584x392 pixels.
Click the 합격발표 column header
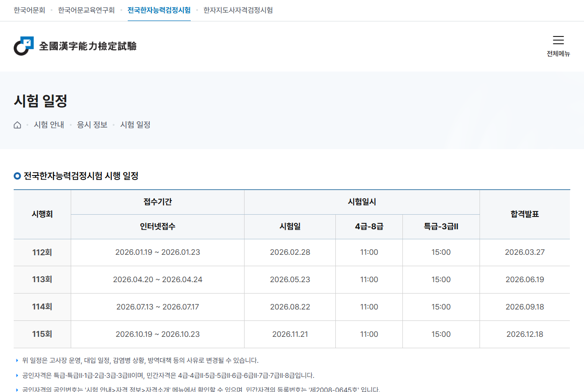[525, 214]
